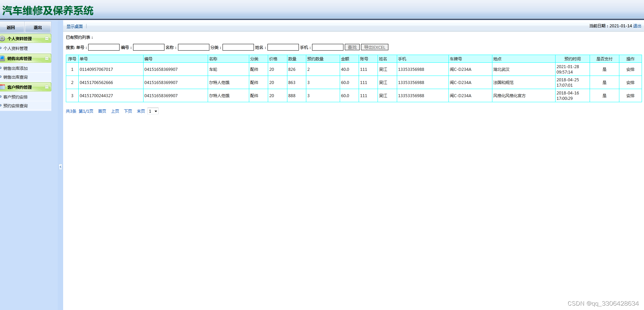Click the 销售出库管理 section header
This screenshot has height=310, width=644.
(26, 58)
